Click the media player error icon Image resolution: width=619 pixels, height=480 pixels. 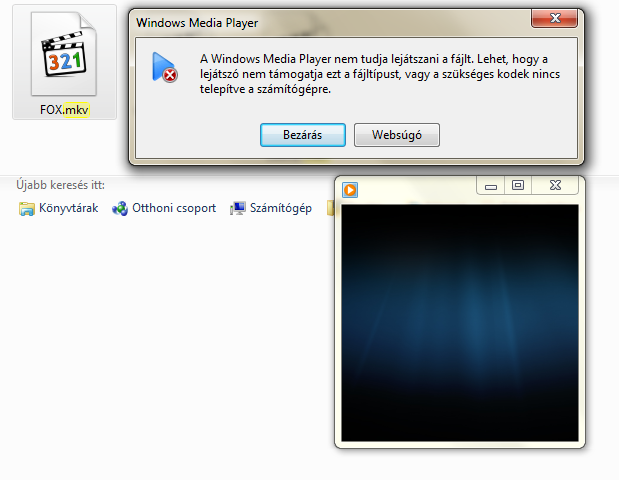point(165,67)
